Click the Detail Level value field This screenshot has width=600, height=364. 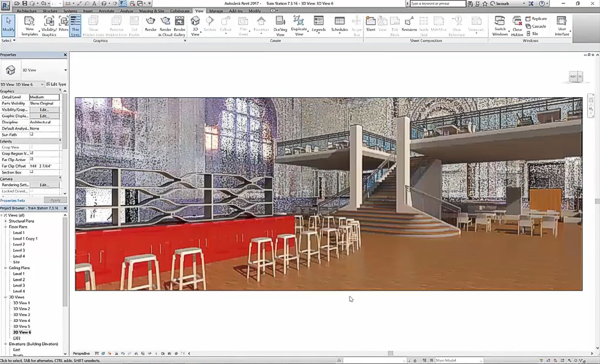pos(44,97)
